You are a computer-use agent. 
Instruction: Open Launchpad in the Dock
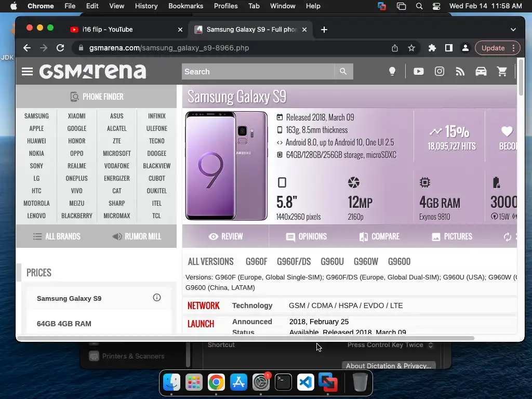pos(194,382)
